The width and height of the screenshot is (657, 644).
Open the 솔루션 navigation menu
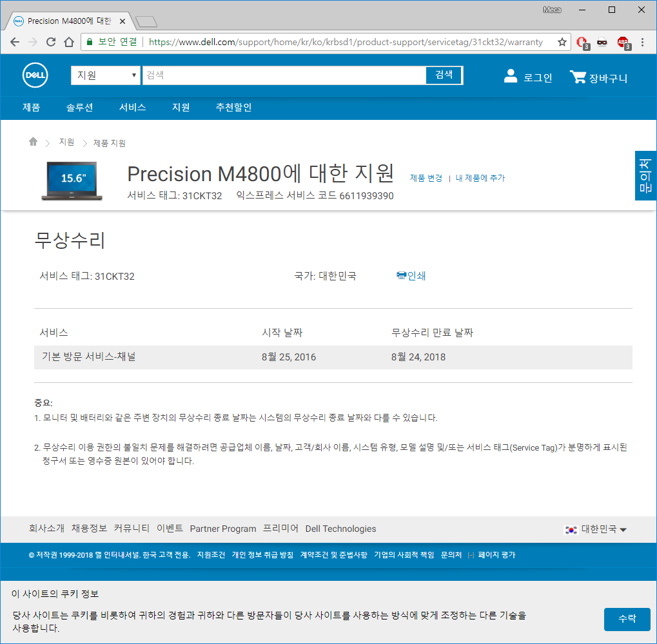pyautogui.click(x=79, y=107)
